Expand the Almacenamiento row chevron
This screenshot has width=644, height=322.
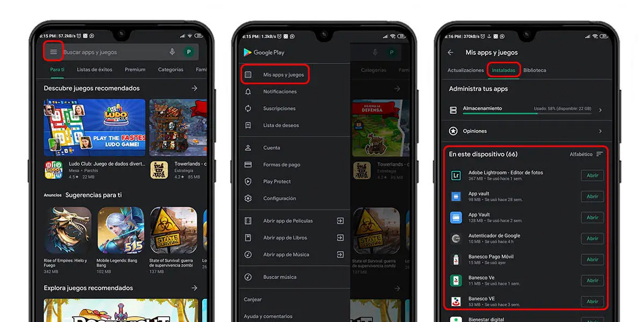point(600,110)
